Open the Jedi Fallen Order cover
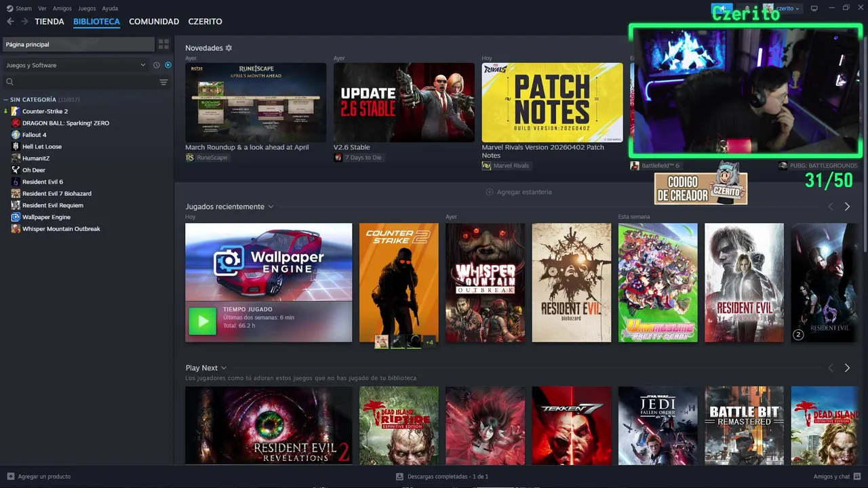868x488 pixels. tap(658, 425)
